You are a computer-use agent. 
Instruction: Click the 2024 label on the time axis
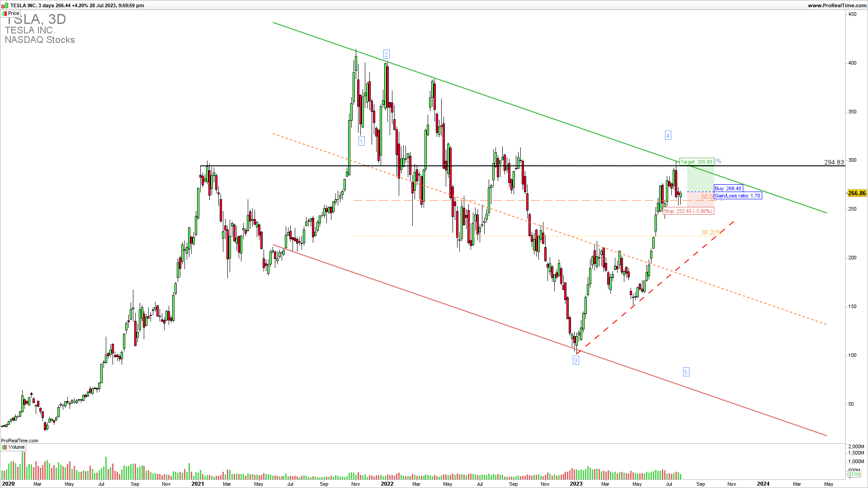(x=763, y=483)
